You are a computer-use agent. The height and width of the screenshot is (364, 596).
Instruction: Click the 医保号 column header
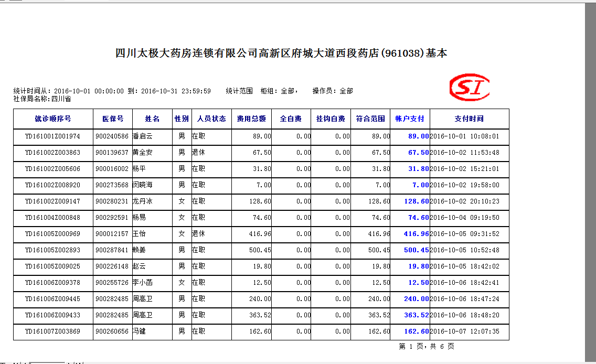coord(113,119)
